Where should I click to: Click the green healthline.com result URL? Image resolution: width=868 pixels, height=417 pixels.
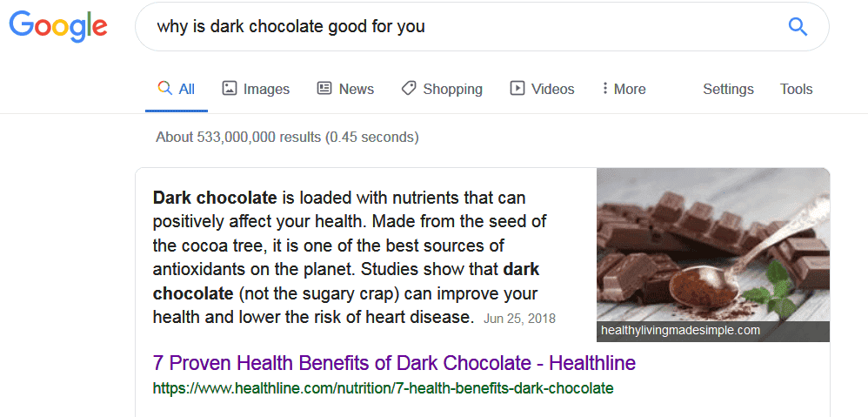point(383,388)
